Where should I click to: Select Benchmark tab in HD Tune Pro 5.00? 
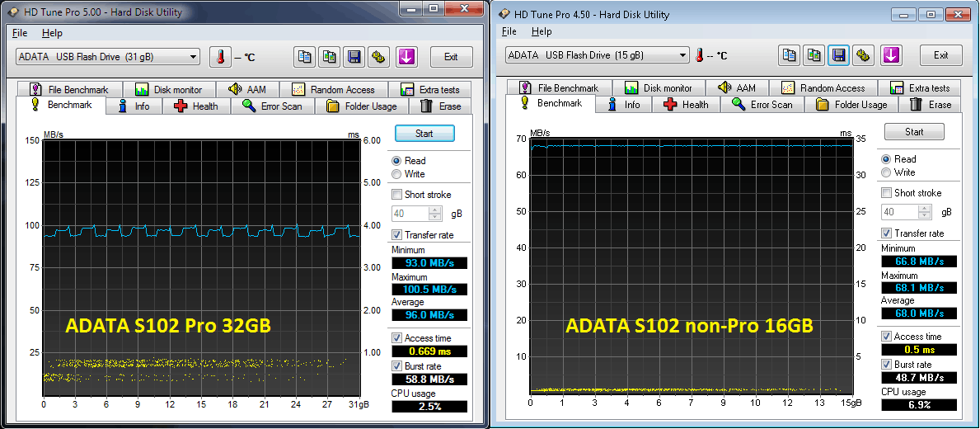tap(62, 105)
